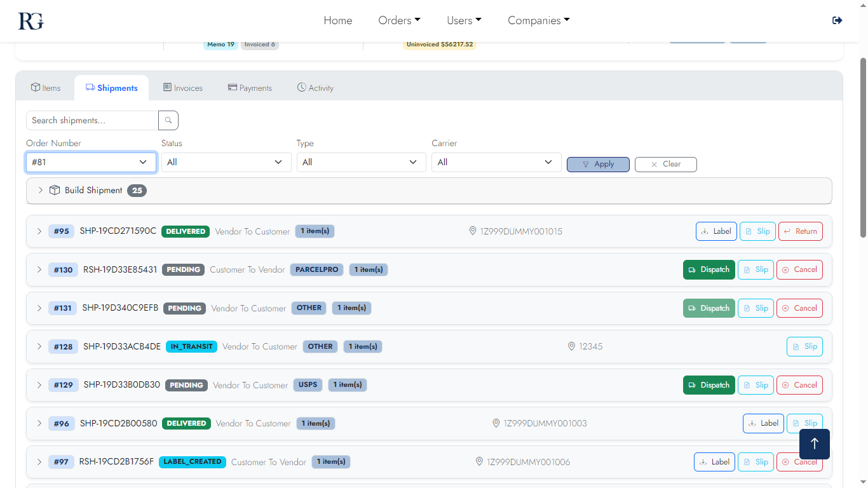Select the sign out icon
The image size is (868, 488).
tap(837, 20)
